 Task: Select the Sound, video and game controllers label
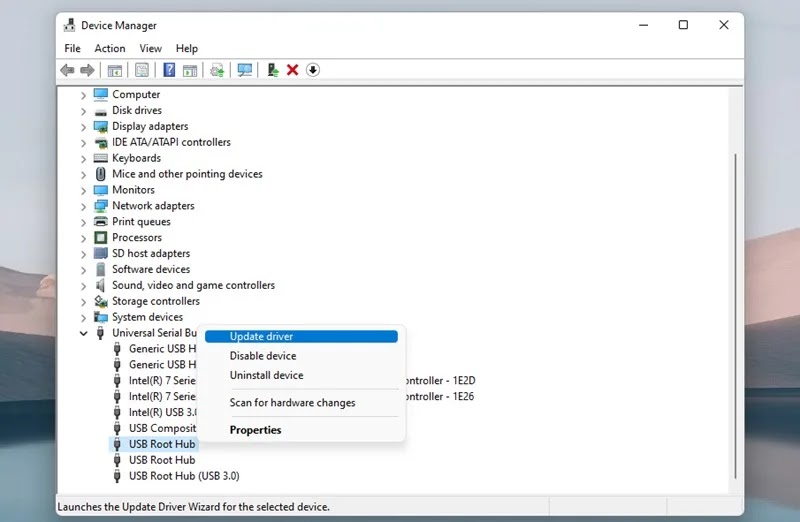(x=193, y=285)
